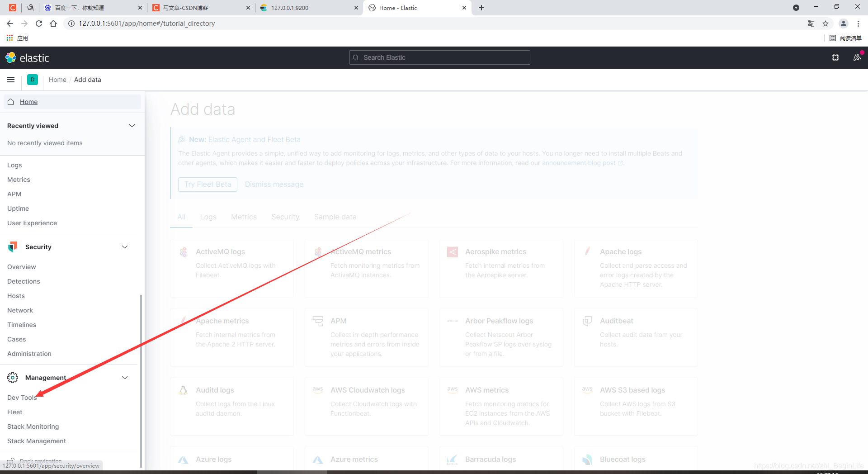This screenshot has height=474, width=868.
Task: Collapse the Management section
Action: (125, 378)
